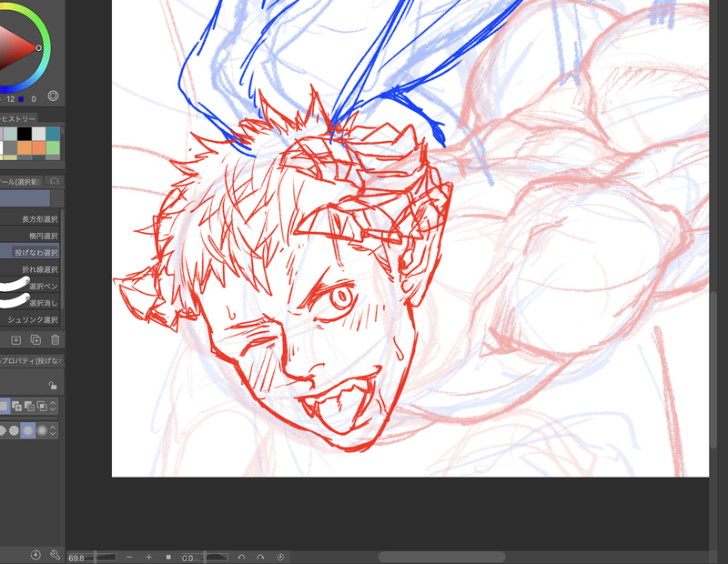Pick the mid gray history swatch

[x=10, y=147]
